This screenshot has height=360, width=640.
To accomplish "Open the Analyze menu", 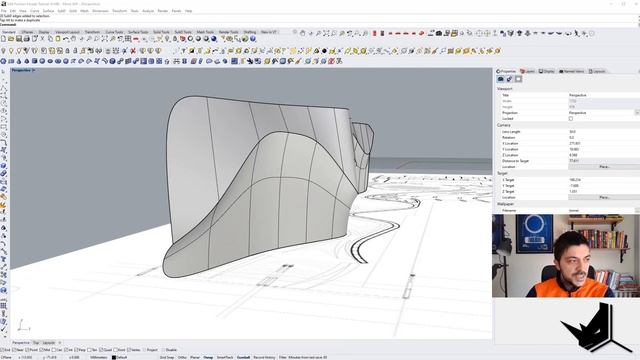I will [148, 11].
